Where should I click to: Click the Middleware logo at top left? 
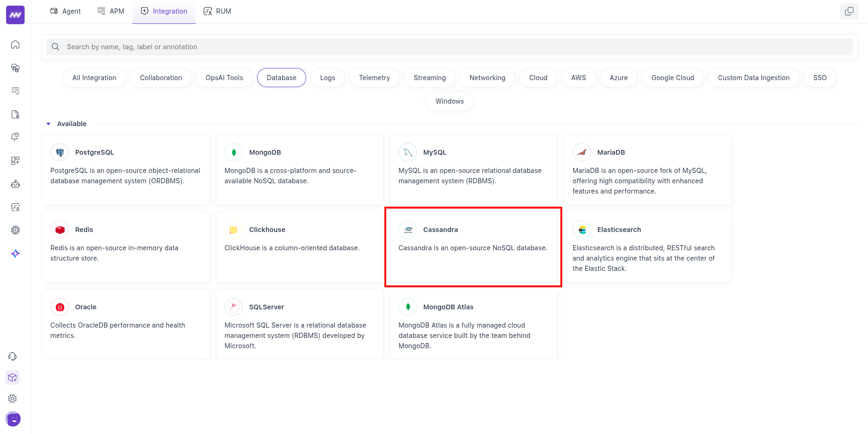(15, 15)
